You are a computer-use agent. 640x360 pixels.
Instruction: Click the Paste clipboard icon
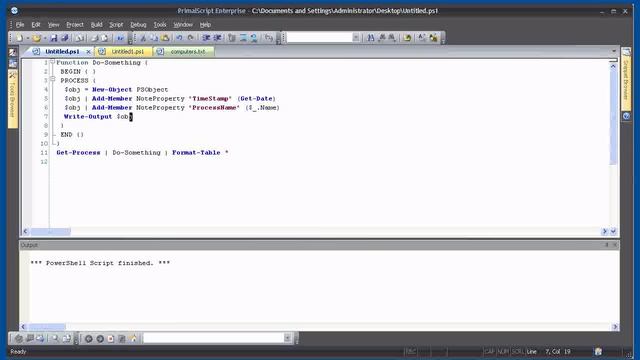(165, 38)
